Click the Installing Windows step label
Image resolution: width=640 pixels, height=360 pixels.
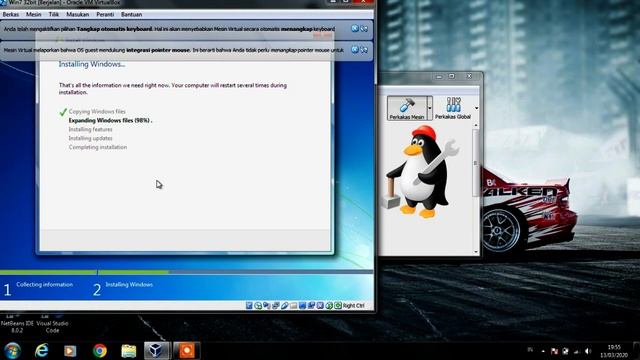129,284
